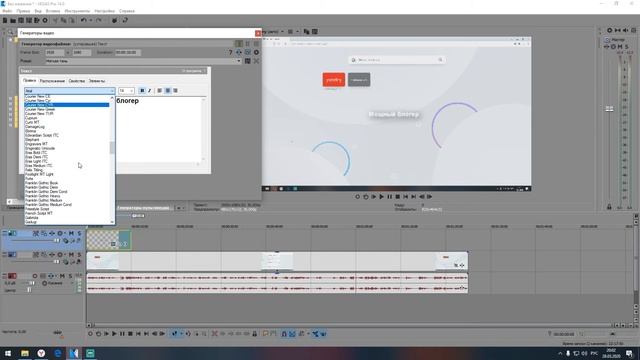This screenshot has width=640, height=360.
Task: Play from start in timeline transport bar
Action: (x=106, y=334)
